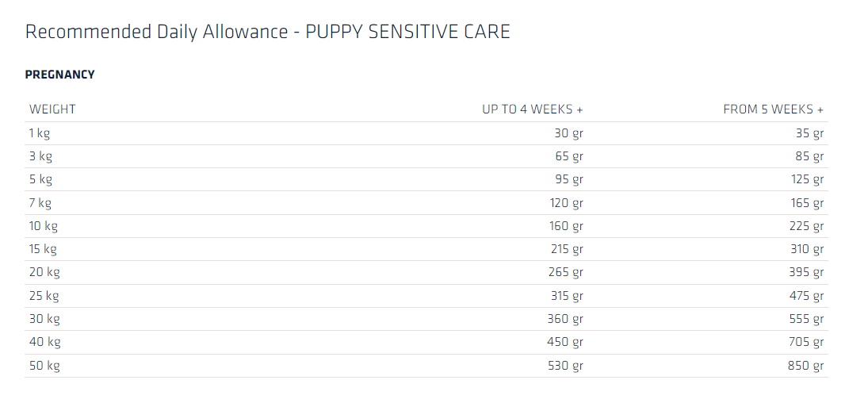This screenshot has width=868, height=403.
Task: Click the 10 kg weight label
Action: tap(44, 226)
